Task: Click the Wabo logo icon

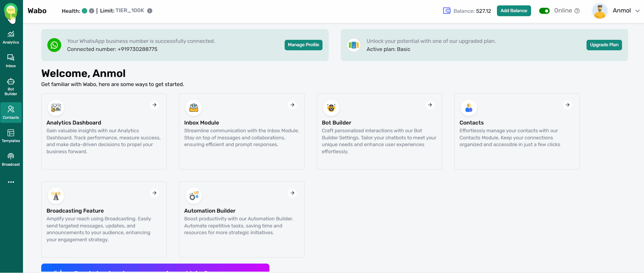Action: click(x=11, y=11)
